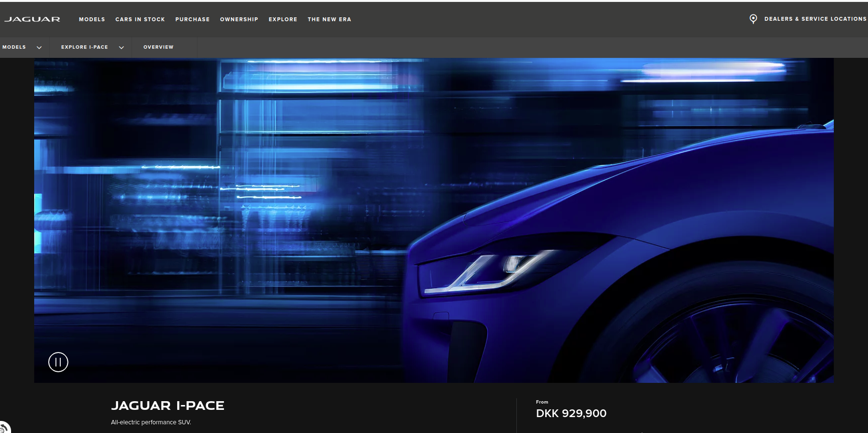Image resolution: width=868 pixels, height=433 pixels.
Task: Open the cookie settings icon
Action: [x=4, y=428]
